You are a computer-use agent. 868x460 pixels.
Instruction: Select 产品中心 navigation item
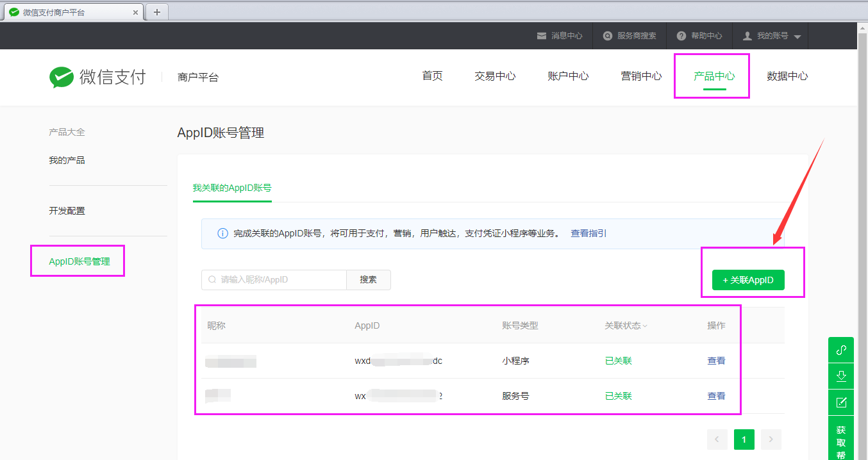(714, 76)
